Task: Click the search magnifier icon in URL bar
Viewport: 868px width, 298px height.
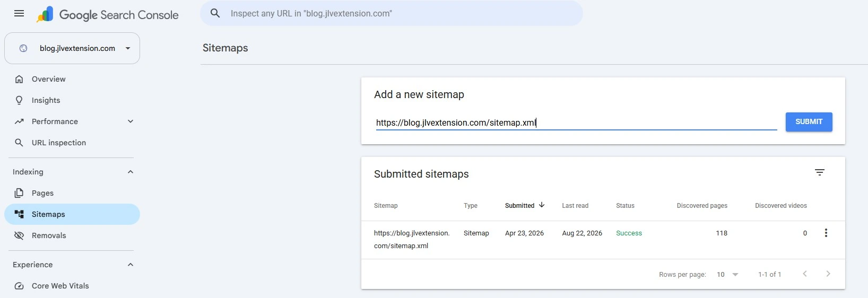Action: click(215, 13)
